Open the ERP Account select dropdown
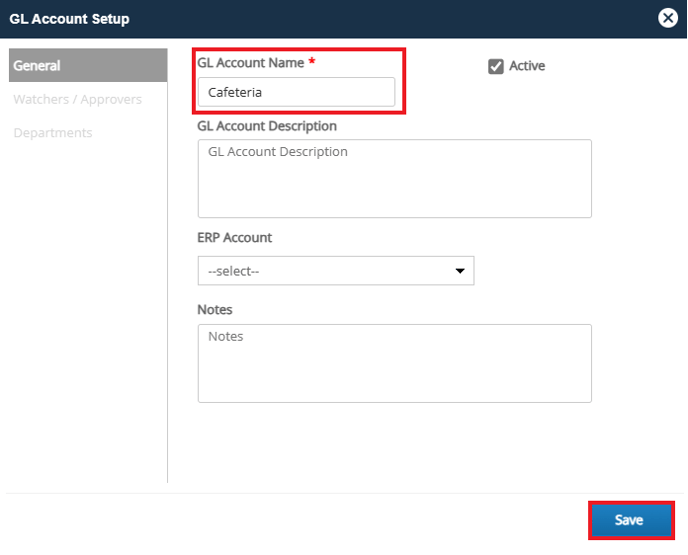 336,271
